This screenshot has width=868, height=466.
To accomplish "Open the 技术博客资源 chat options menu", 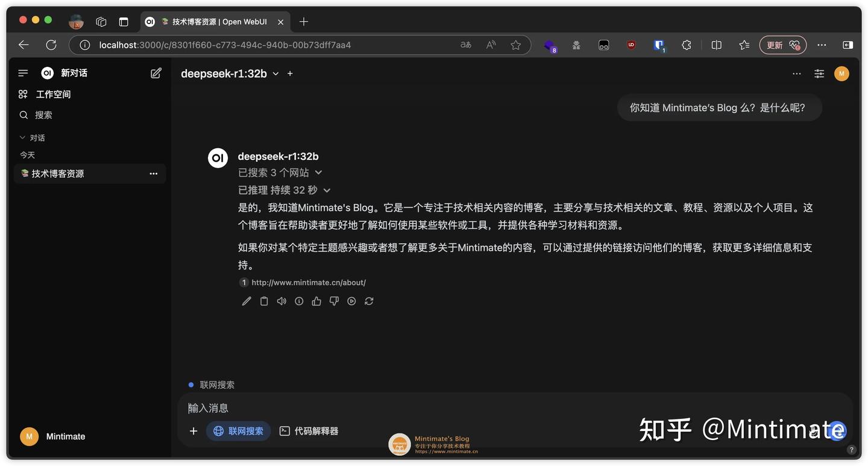I will tap(154, 174).
